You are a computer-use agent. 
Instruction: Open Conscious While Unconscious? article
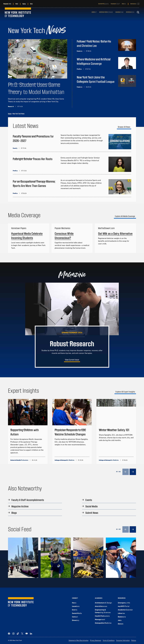click(64, 236)
